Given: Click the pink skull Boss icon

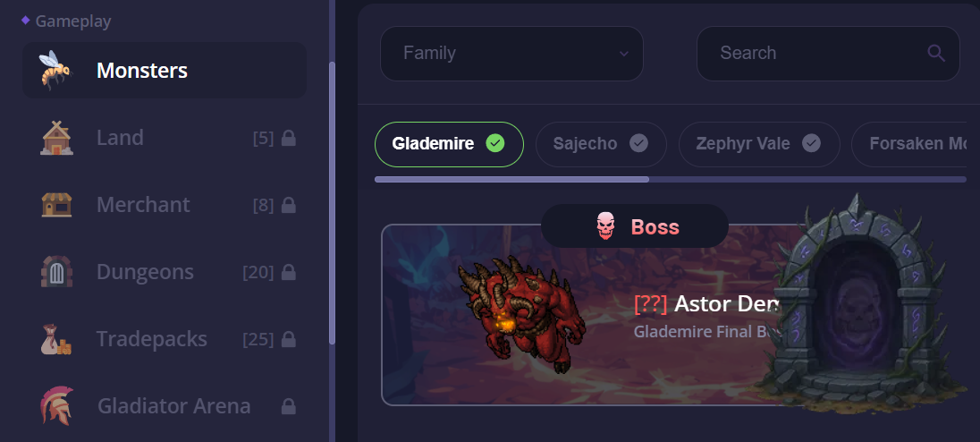Looking at the screenshot, I should tap(605, 225).
